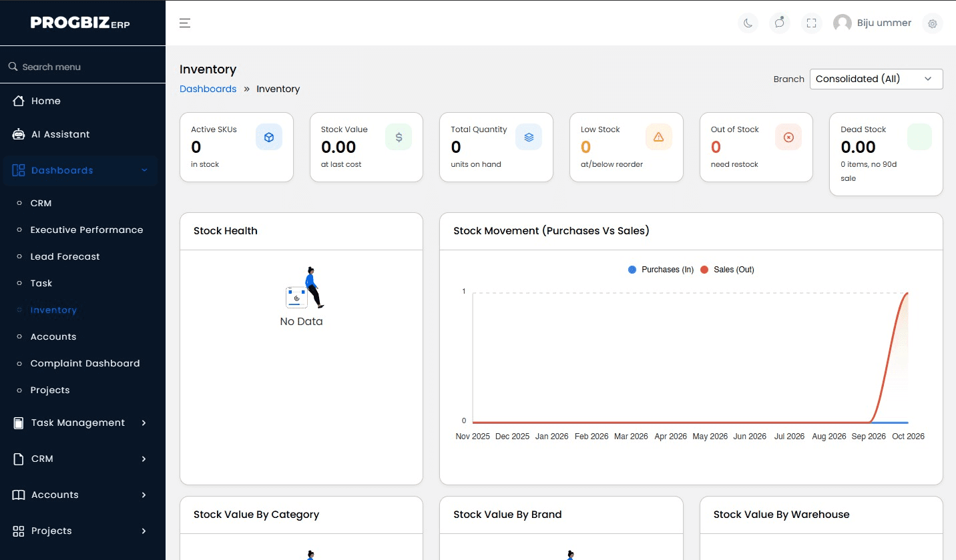The width and height of the screenshot is (956, 560).
Task: Click the Total Quantity layers icon
Action: click(x=529, y=137)
